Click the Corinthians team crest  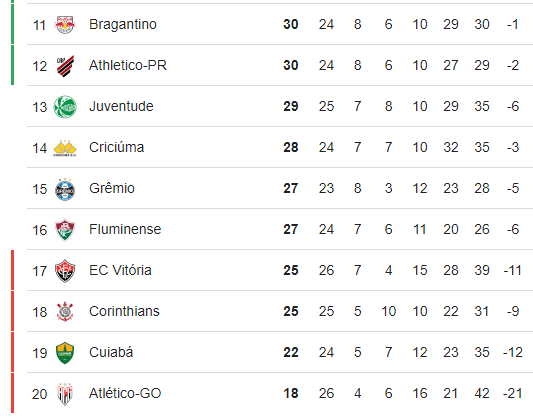tap(65, 312)
